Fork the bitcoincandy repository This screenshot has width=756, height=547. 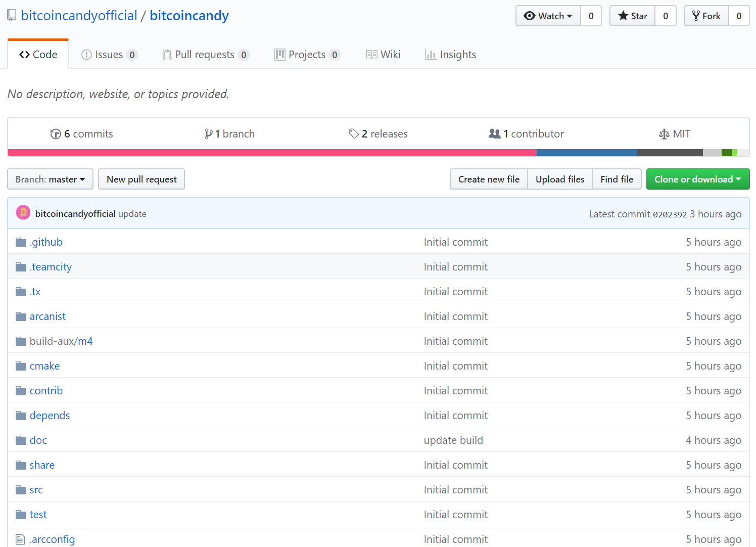click(706, 16)
